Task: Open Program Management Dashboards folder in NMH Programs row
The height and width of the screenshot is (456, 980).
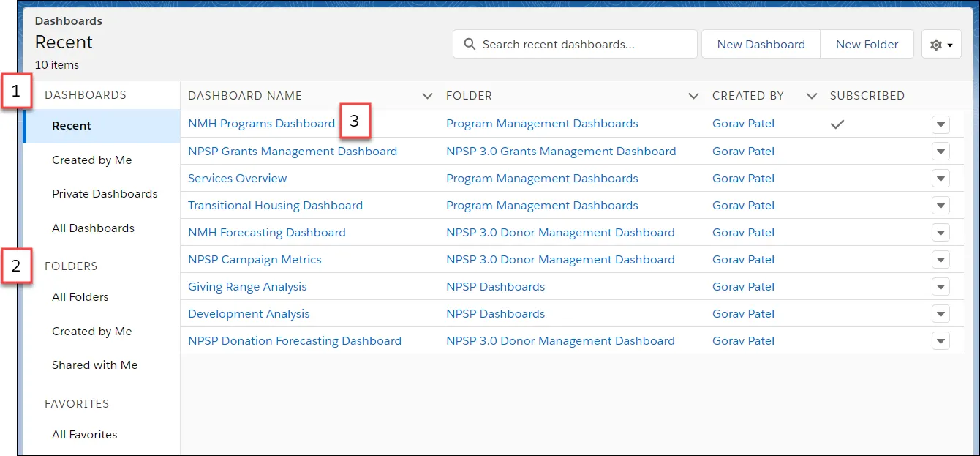Action: click(x=542, y=124)
